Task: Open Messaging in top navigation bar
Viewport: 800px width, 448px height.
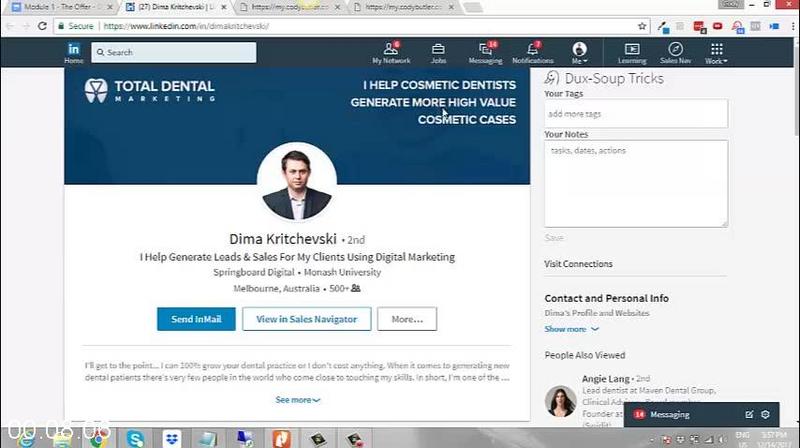Action: pyautogui.click(x=485, y=53)
